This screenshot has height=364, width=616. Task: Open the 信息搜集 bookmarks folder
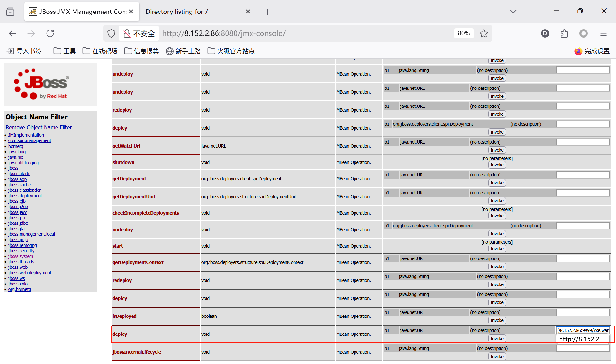pos(142,51)
